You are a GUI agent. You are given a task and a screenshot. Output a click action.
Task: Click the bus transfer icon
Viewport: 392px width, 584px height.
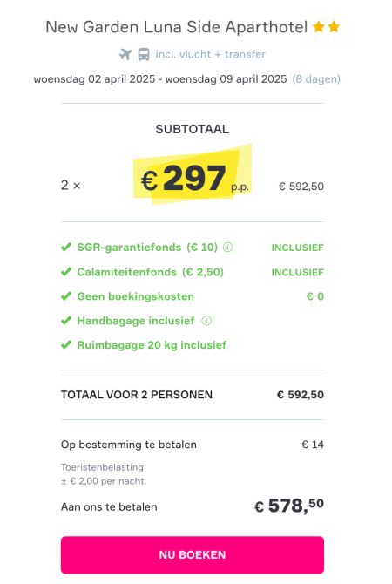coord(144,54)
